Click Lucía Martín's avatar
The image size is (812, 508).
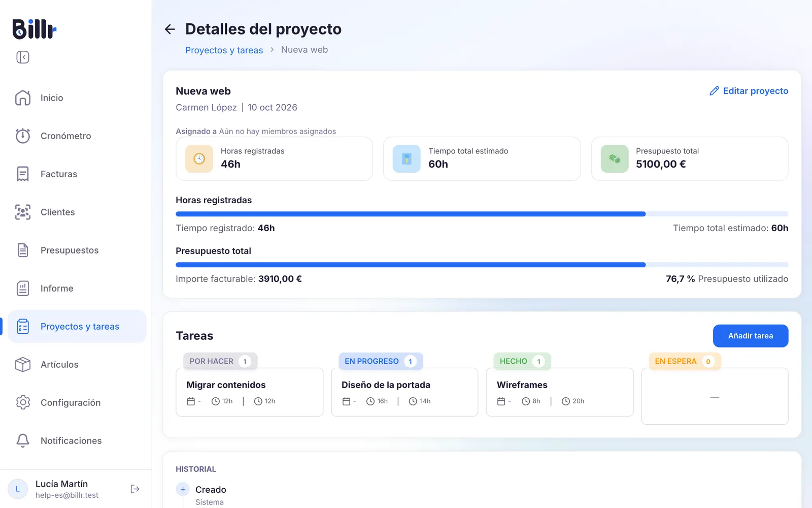(x=18, y=489)
